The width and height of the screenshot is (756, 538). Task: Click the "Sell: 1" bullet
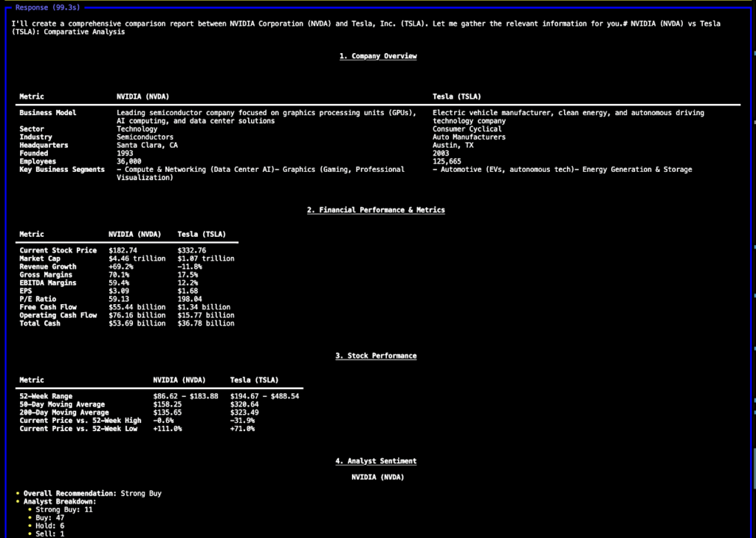(x=46, y=534)
